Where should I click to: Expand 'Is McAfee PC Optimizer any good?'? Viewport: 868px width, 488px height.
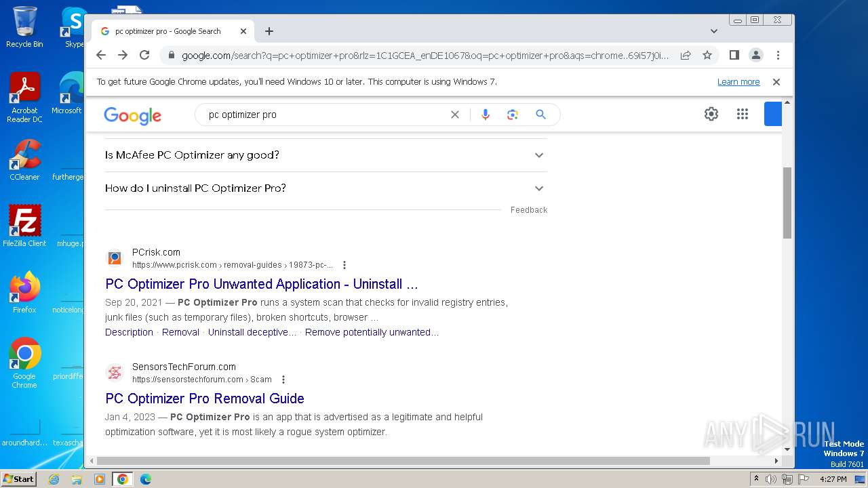325,155
